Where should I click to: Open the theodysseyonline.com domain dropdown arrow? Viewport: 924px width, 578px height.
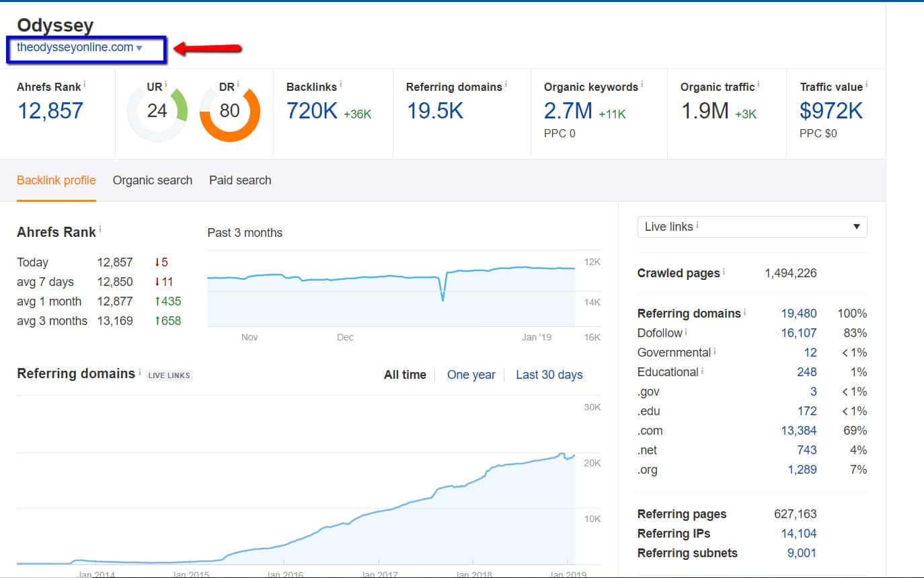pyautogui.click(x=139, y=48)
